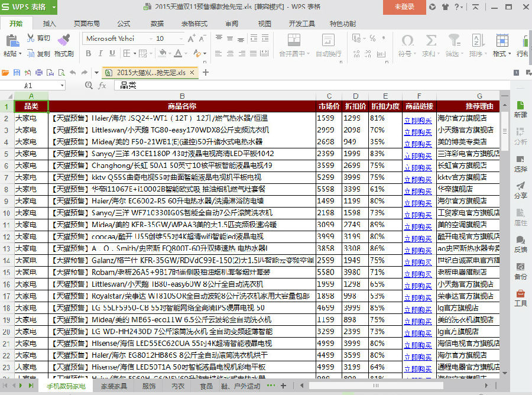Click the 未登录 login button
The height and width of the screenshot is (395, 532).
coord(404,7)
